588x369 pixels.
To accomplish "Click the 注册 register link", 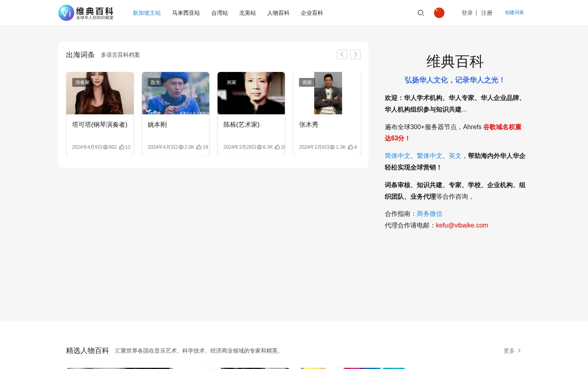I will point(487,13).
